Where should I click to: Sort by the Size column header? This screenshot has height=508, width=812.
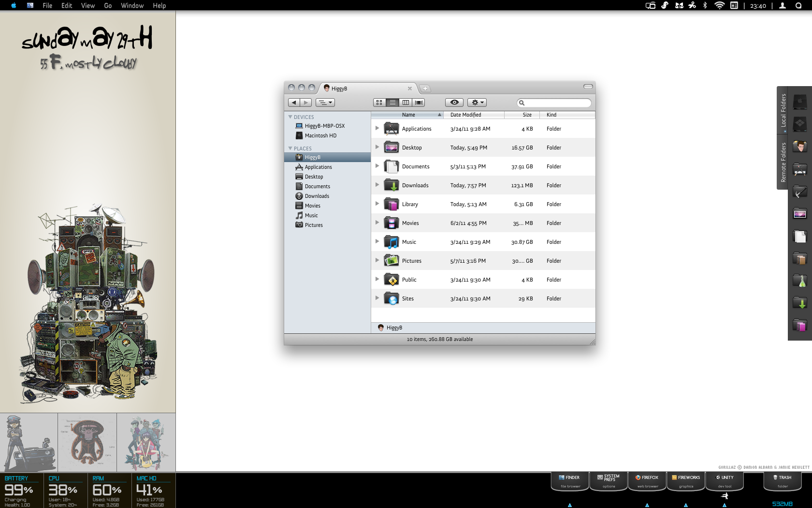pos(522,115)
